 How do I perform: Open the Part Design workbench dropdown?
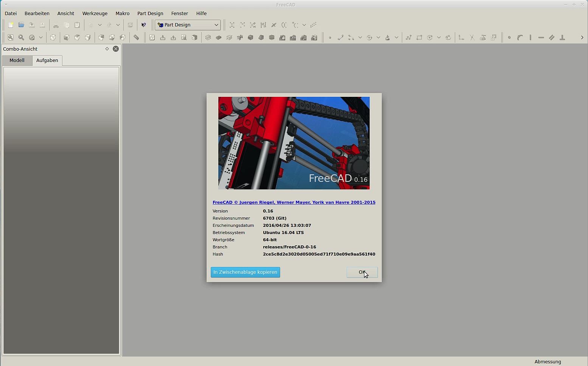(188, 25)
